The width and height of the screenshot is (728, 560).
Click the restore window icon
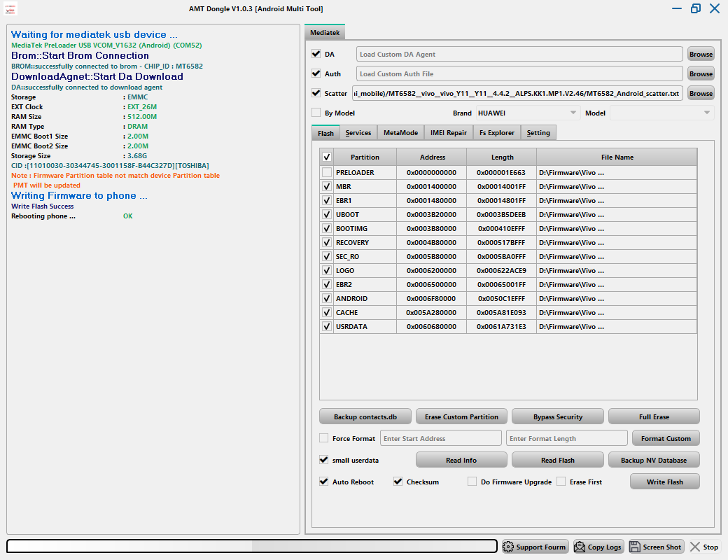coord(695,8)
